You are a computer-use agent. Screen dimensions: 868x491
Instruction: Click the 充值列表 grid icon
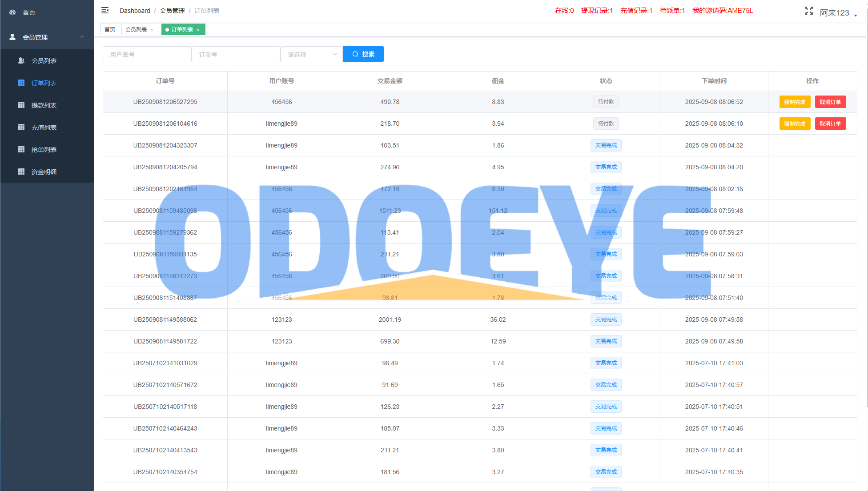tap(21, 127)
